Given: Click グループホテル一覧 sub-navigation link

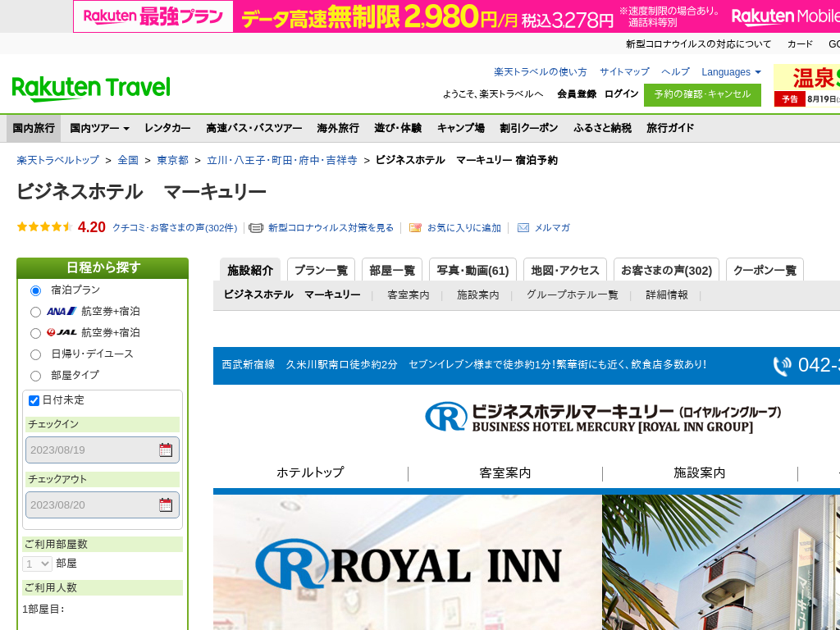Looking at the screenshot, I should pos(572,295).
